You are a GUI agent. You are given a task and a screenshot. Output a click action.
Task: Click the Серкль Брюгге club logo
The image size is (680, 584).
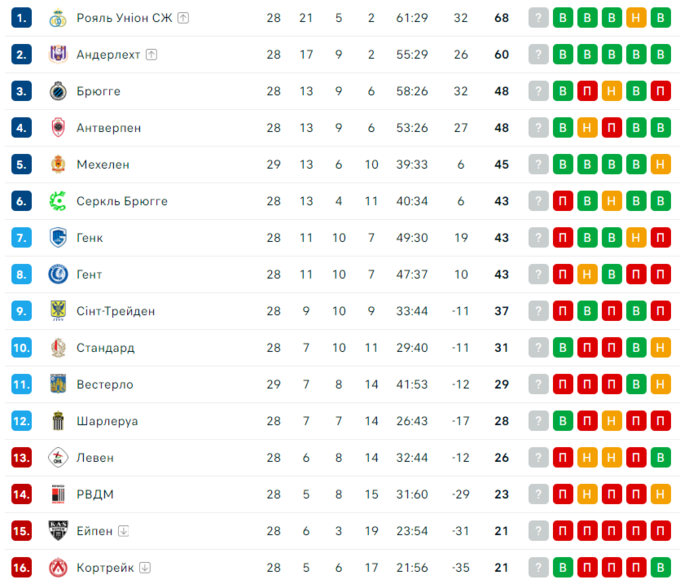58,201
